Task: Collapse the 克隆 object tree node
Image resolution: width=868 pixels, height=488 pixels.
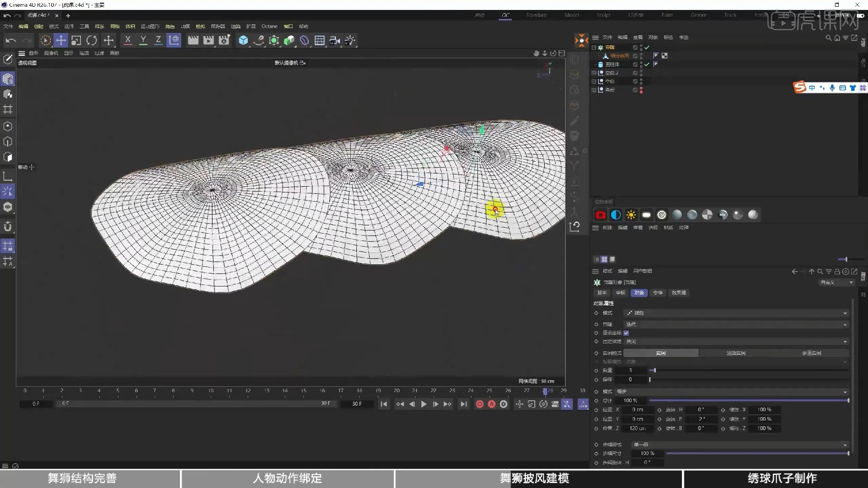Action: [x=594, y=47]
